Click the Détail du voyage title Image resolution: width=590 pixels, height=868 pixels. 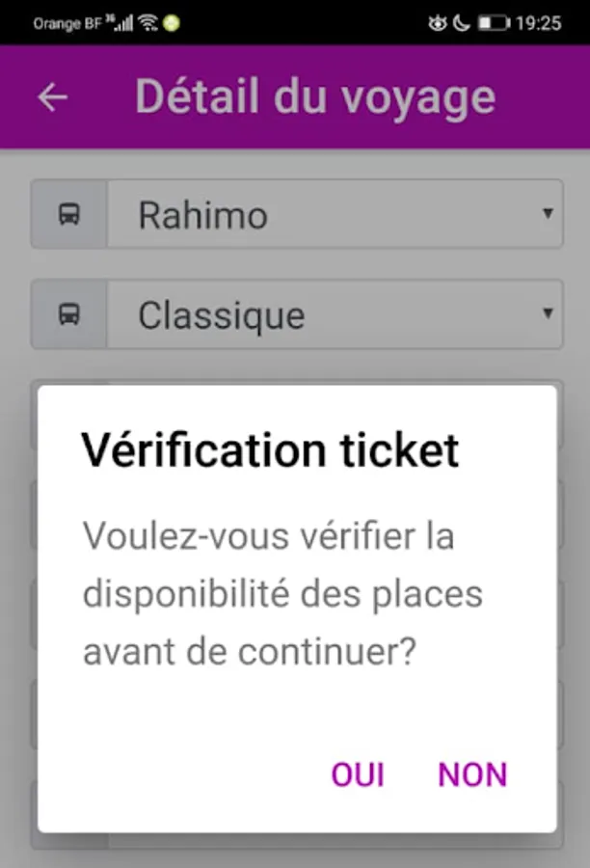pos(315,97)
